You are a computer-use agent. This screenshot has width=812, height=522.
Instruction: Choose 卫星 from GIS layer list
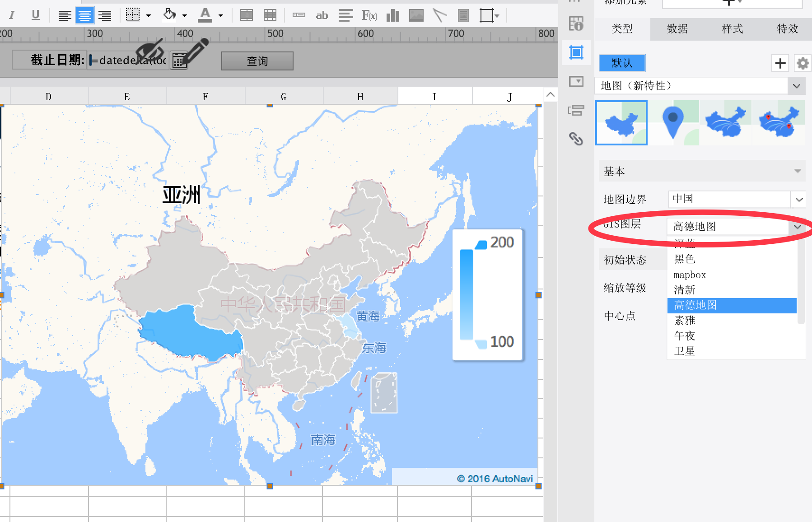tap(732, 351)
